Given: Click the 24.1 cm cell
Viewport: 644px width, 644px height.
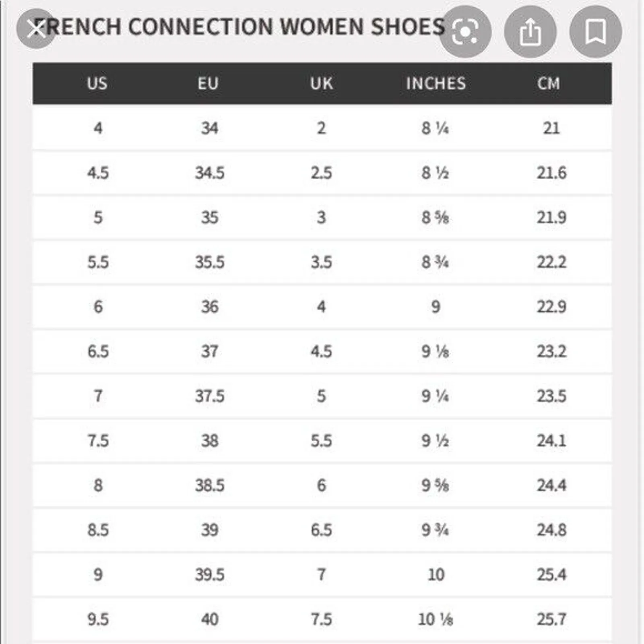Looking at the screenshot, I should [x=551, y=441].
